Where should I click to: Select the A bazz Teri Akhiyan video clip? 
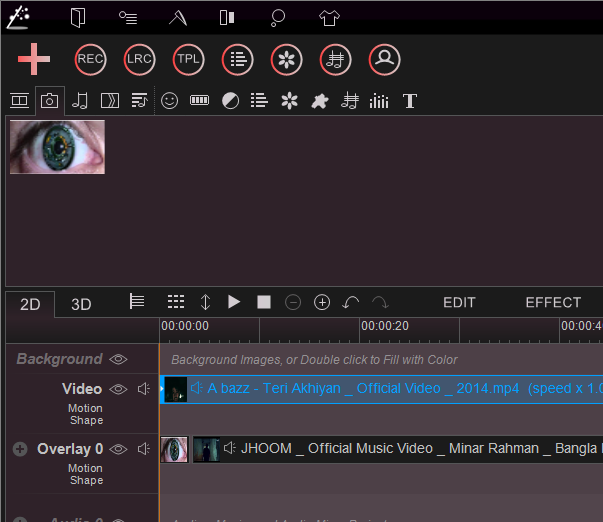[x=381, y=389]
